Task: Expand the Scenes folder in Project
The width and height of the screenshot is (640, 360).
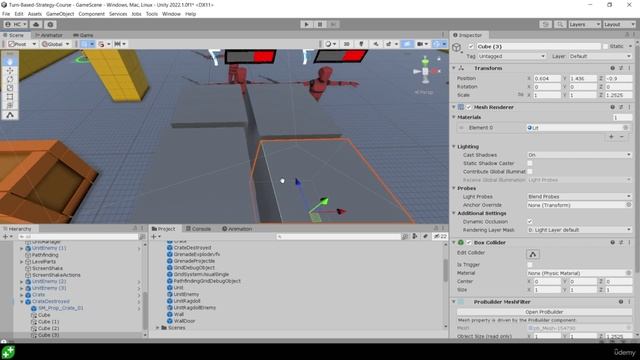Action: pyautogui.click(x=158, y=328)
